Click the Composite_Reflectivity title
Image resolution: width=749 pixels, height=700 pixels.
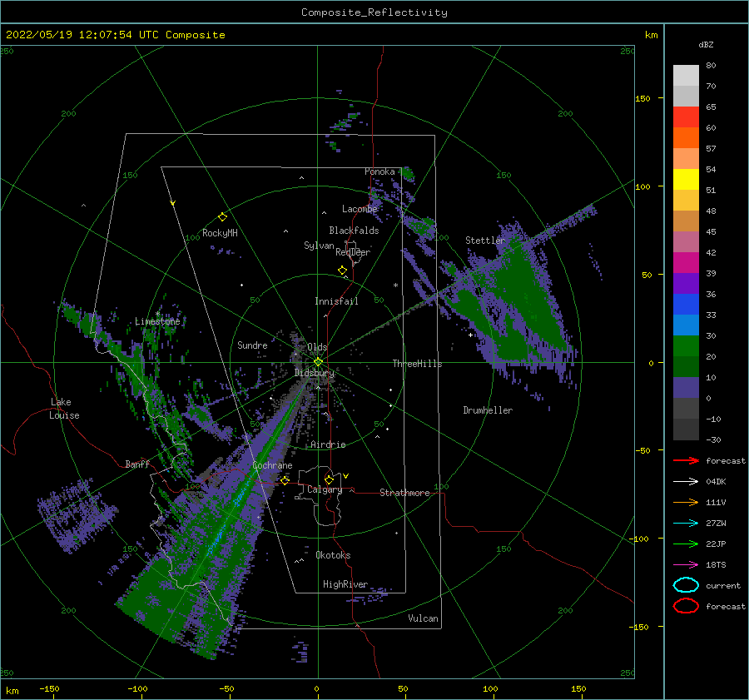click(374, 12)
